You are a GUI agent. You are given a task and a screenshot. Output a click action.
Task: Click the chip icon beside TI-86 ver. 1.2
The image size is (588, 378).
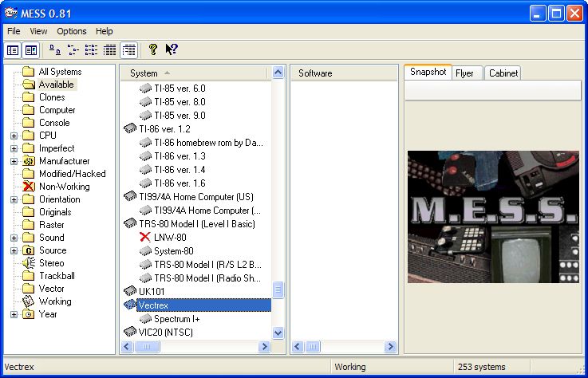click(130, 129)
